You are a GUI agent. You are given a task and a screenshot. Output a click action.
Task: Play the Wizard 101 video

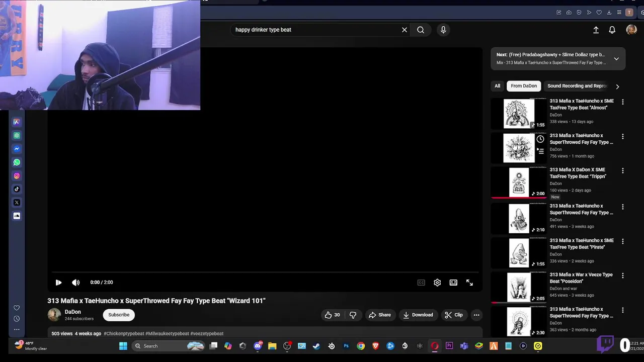58,283
